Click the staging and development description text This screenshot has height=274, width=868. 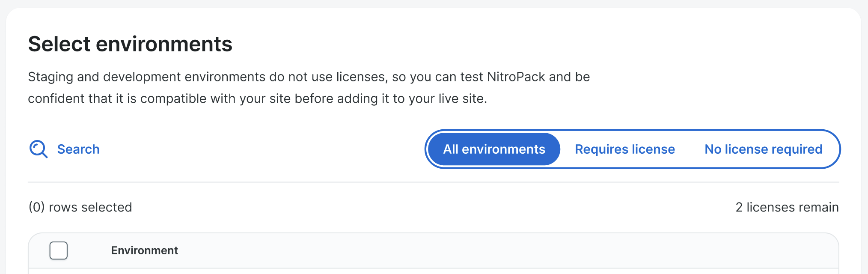[308, 88]
